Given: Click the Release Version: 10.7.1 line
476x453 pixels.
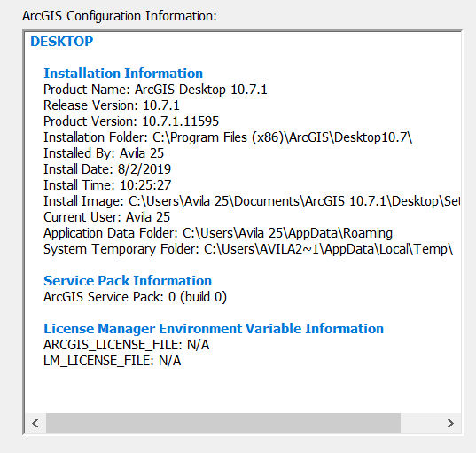Looking at the screenshot, I should point(112,105).
